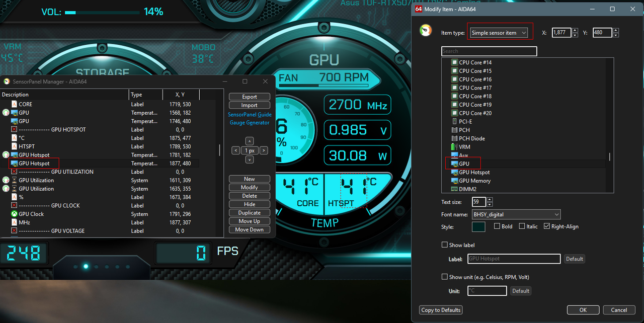The width and height of the screenshot is (644, 323).
Task: Nudge the item left with the < button
Action: [235, 150]
